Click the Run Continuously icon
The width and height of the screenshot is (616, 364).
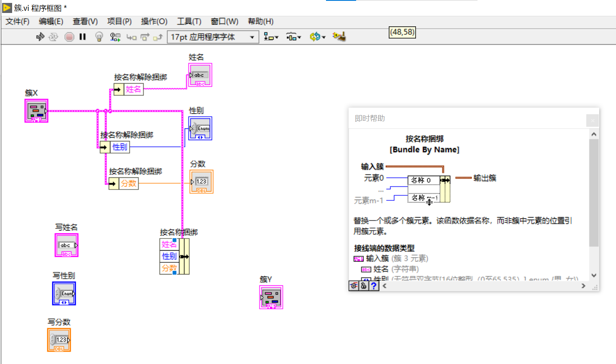[53, 36]
